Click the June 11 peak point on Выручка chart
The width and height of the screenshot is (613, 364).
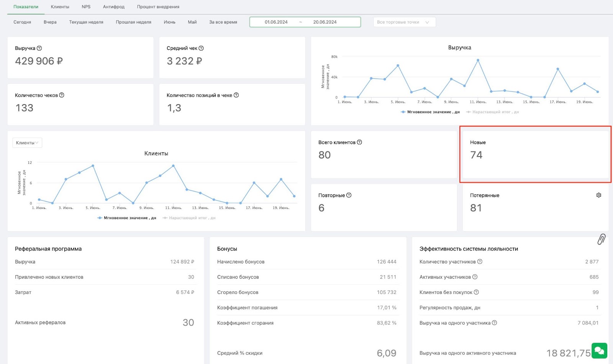tap(478, 60)
